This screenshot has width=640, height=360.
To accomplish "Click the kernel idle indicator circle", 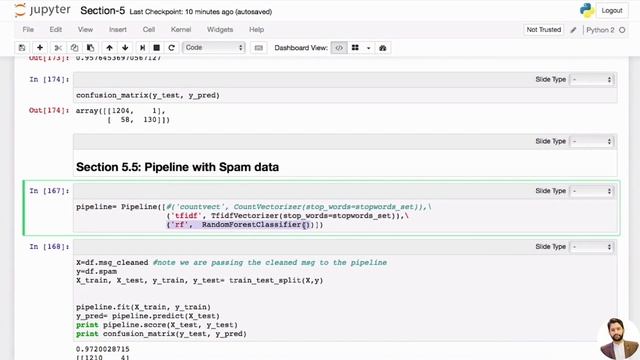I will tap(622, 30).
